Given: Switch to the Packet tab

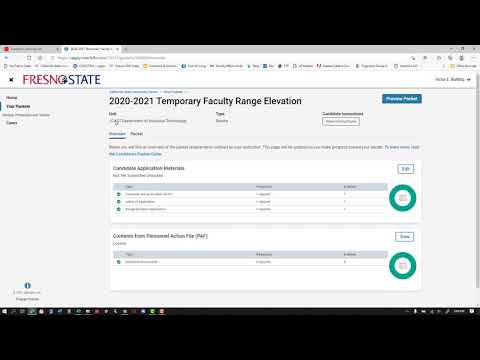Looking at the screenshot, I should tap(136, 134).
